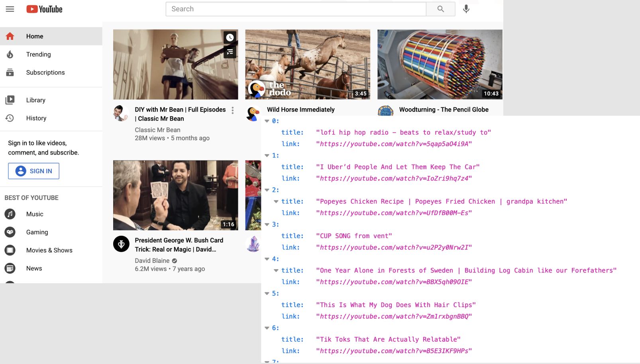Select History in the sidebar

(51, 118)
